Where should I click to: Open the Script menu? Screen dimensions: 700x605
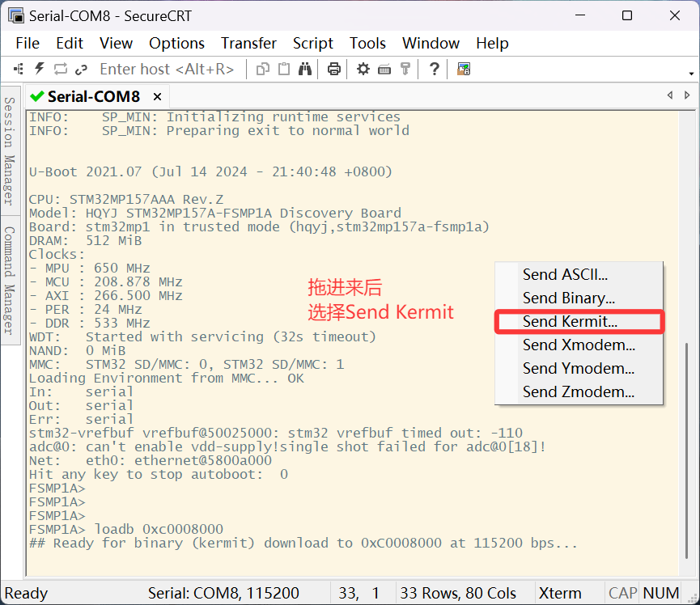313,44
